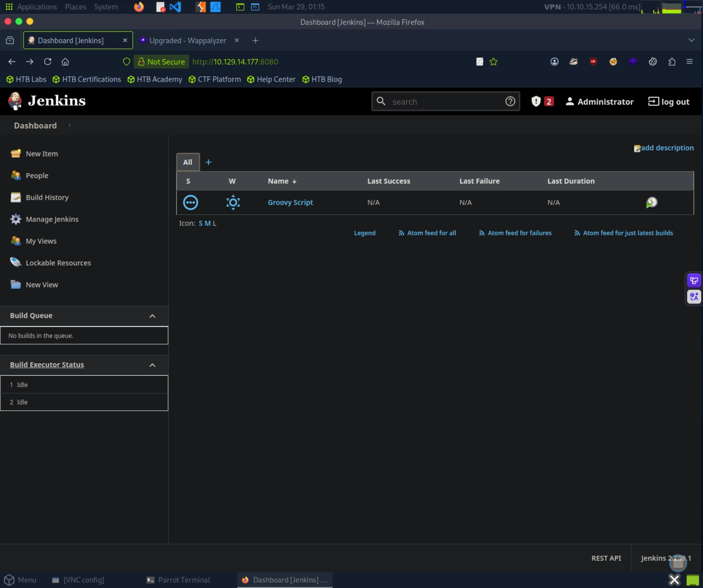
Task: Schedule a build for Groovy Script
Action: click(x=652, y=202)
